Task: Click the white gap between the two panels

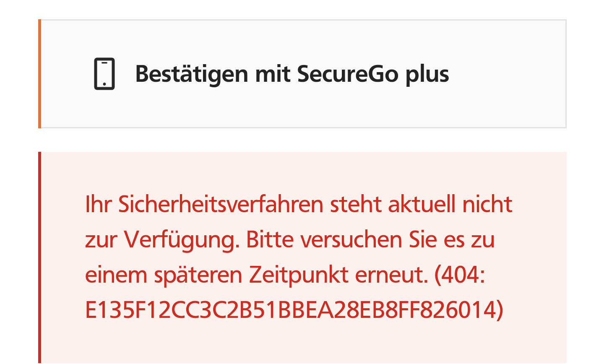Action: [x=302, y=140]
